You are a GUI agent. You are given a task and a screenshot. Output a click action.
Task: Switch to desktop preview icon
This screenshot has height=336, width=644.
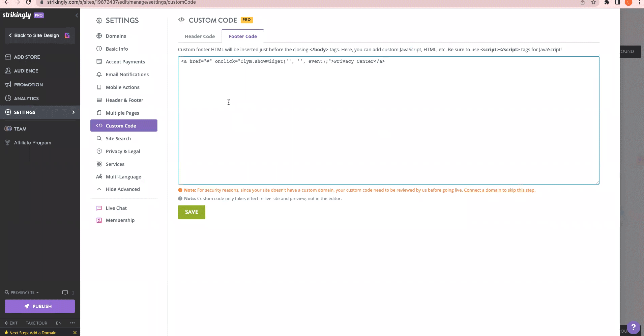tap(65, 293)
